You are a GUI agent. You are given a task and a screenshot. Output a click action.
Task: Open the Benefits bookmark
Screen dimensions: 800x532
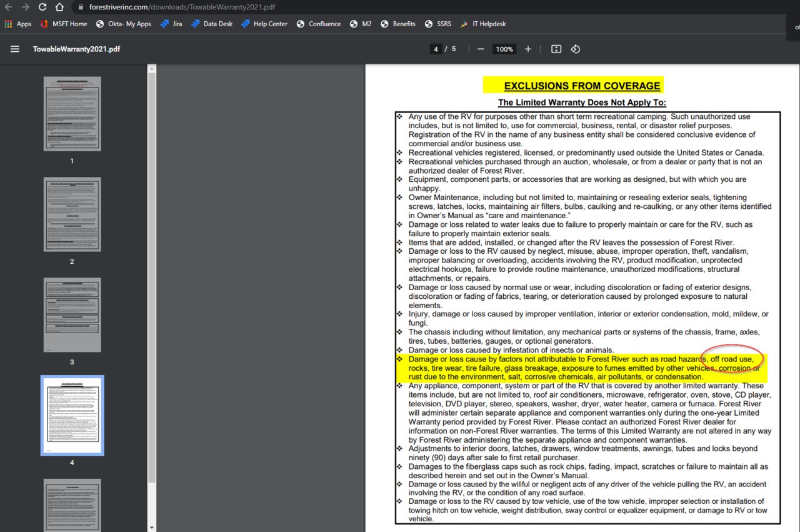coord(398,24)
